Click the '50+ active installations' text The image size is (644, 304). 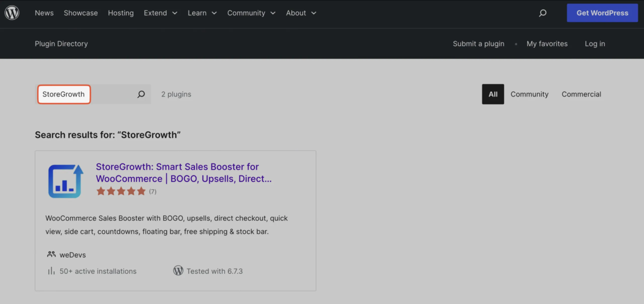(98, 271)
